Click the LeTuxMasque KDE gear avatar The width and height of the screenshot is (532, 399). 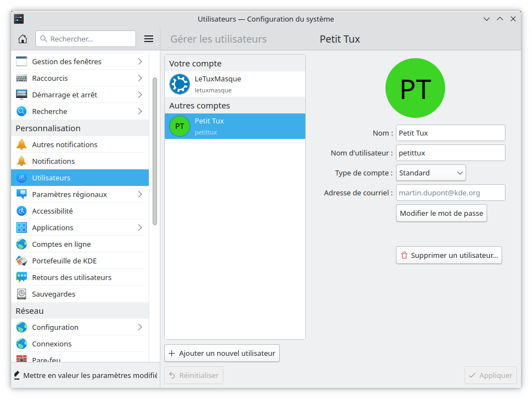click(180, 84)
